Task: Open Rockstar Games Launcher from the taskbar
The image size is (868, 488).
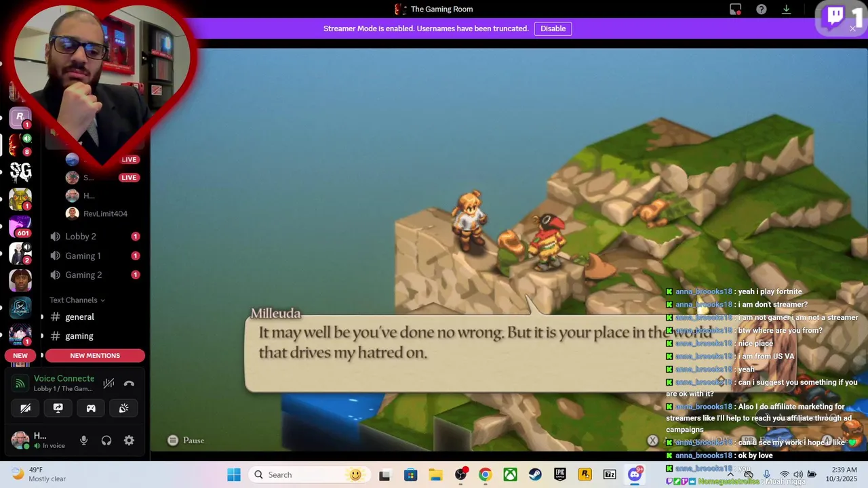Action: pos(585,474)
